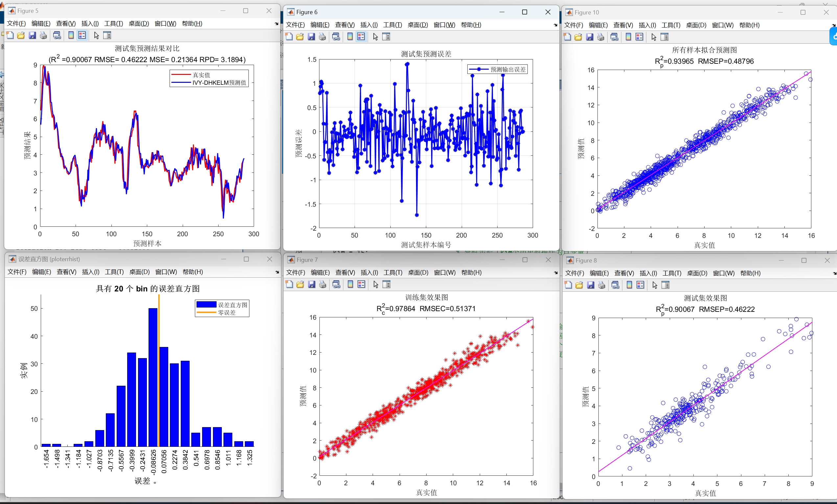The image size is (837, 504).
Task: Click New Figure icon in Figure 5
Action: tap(10, 35)
